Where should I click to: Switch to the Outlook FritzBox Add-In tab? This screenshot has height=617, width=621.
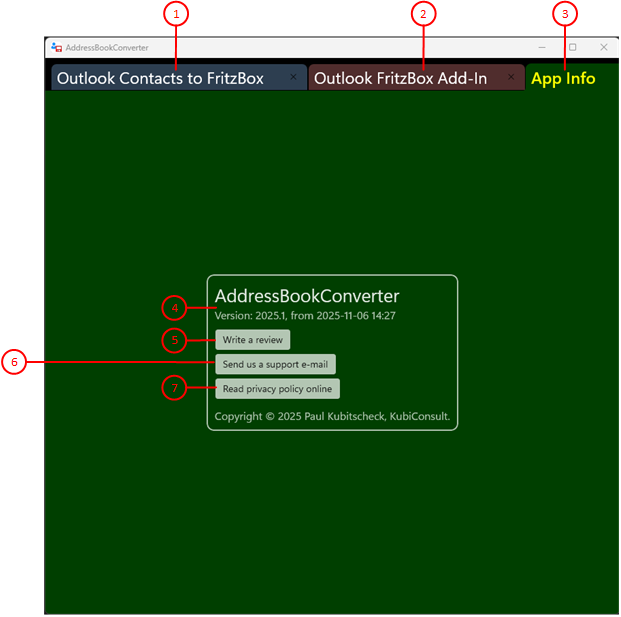tap(400, 78)
